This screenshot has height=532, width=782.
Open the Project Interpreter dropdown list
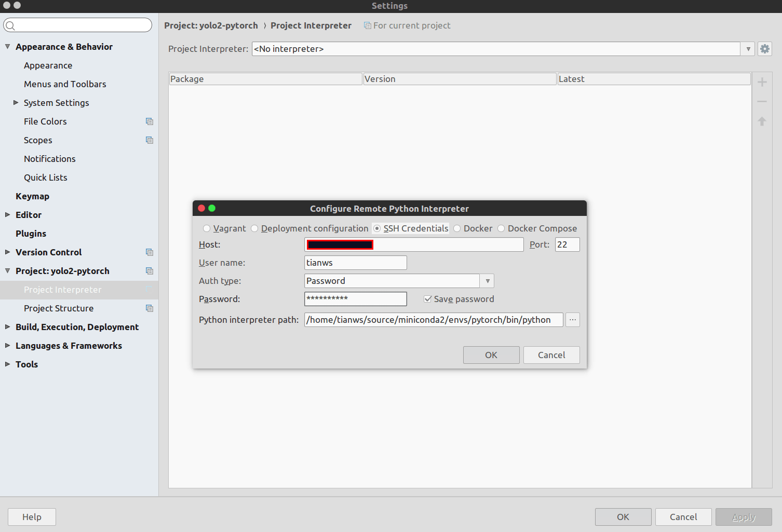748,49
